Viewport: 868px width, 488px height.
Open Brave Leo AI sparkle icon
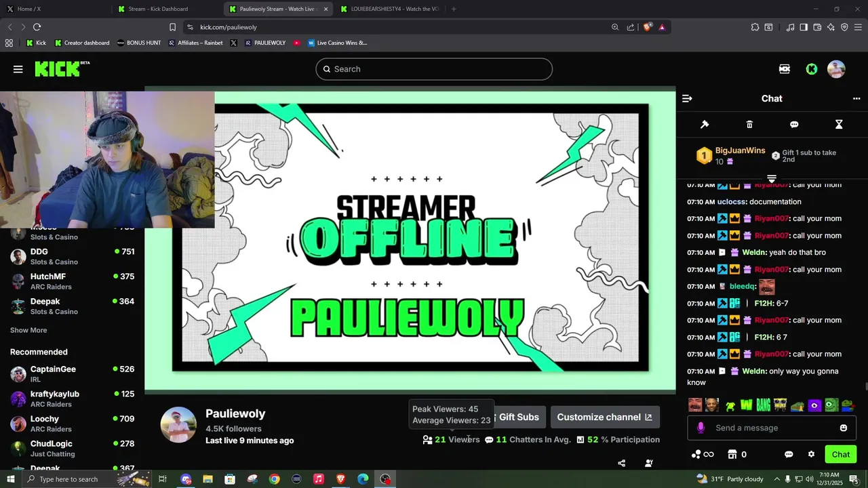coord(831,27)
